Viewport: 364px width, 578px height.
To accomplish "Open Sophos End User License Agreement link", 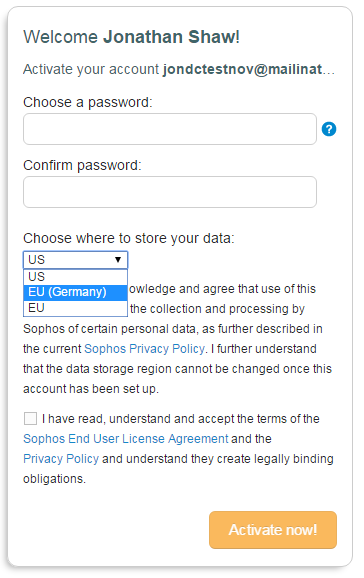I will 126,439.
